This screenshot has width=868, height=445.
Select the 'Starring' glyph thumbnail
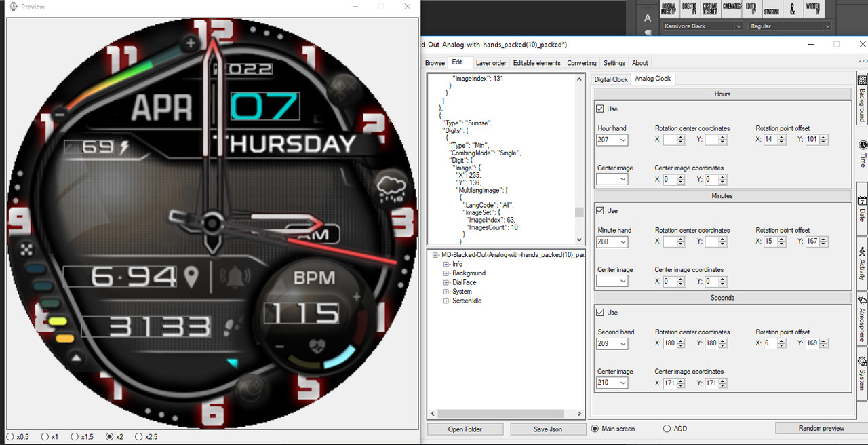pyautogui.click(x=771, y=9)
